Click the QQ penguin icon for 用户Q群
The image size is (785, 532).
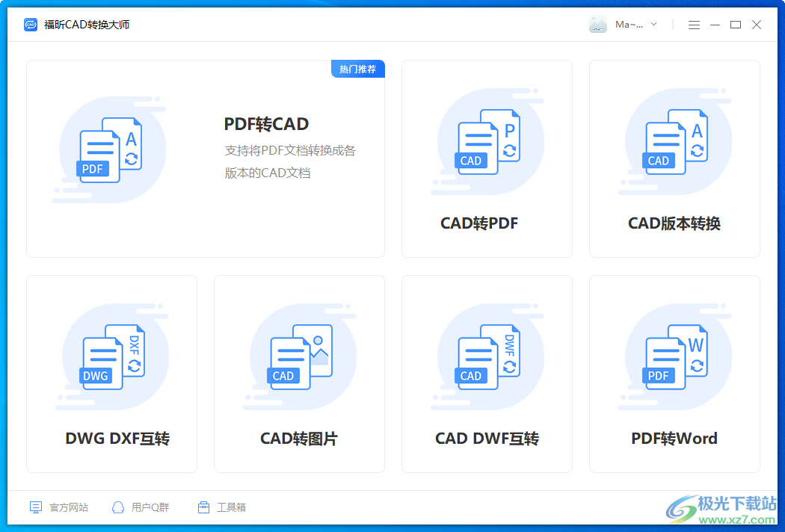tap(117, 507)
